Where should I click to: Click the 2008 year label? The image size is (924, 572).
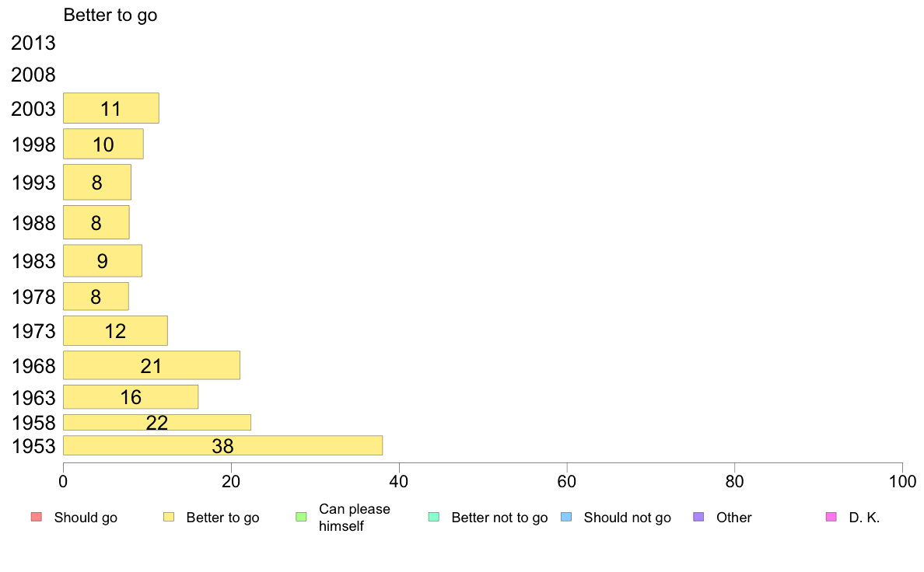point(33,75)
